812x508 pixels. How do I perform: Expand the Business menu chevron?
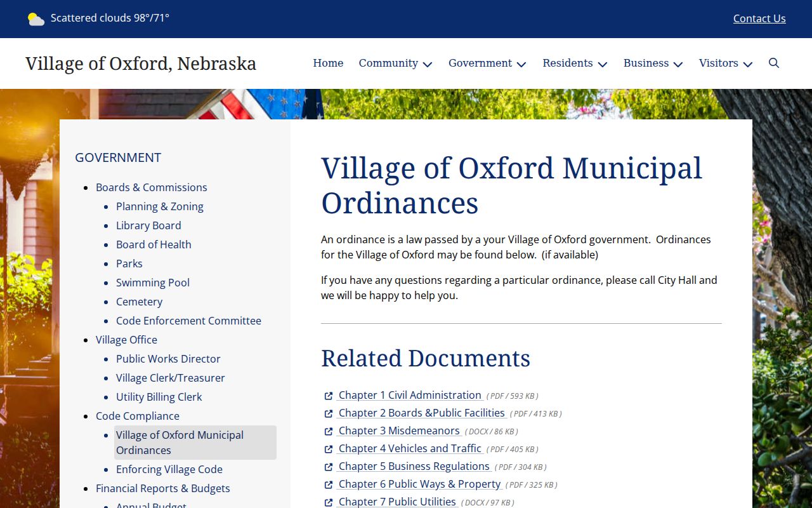(678, 64)
